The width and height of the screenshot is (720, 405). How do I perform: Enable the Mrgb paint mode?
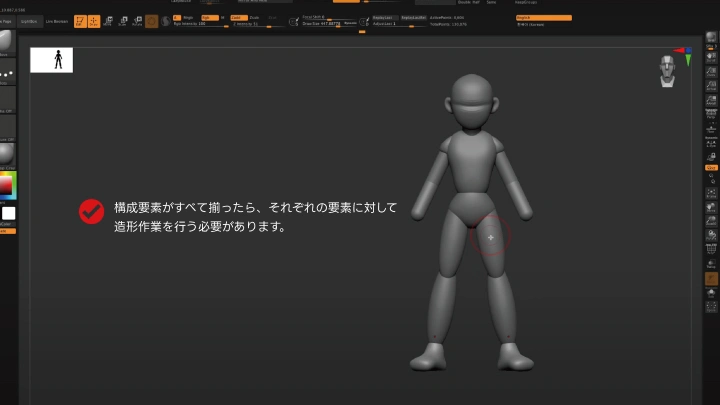pos(188,17)
